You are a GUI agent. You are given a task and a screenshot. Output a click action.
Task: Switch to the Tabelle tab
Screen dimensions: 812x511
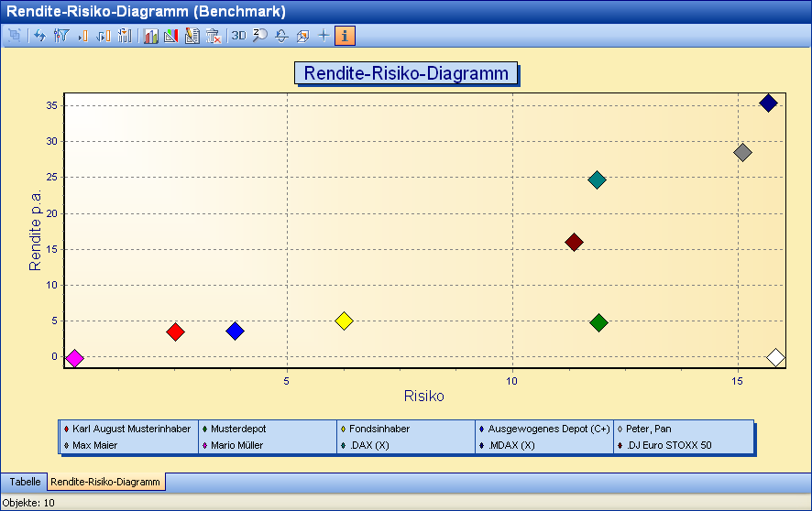(x=25, y=482)
